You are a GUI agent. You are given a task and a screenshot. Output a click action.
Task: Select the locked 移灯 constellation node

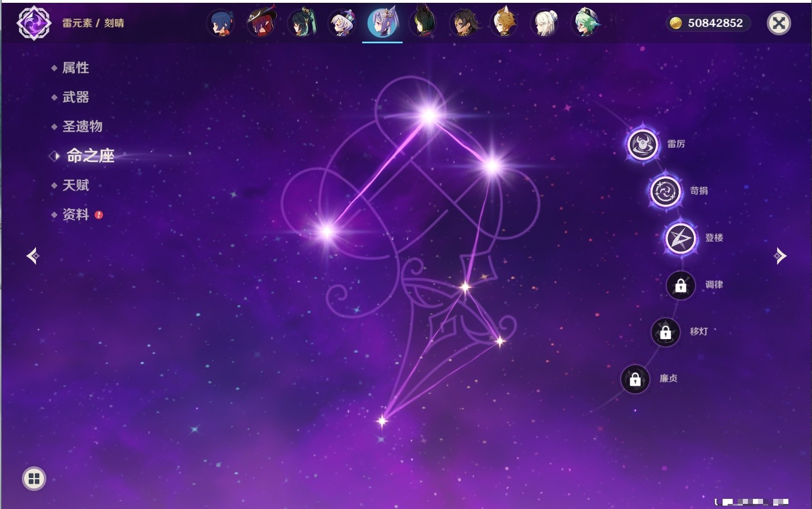(666, 332)
